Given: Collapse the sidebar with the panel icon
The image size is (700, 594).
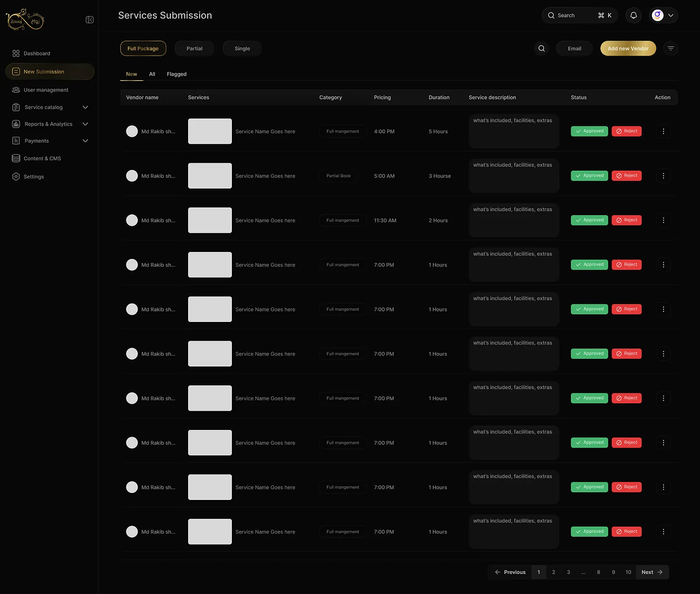Looking at the screenshot, I should pos(90,20).
